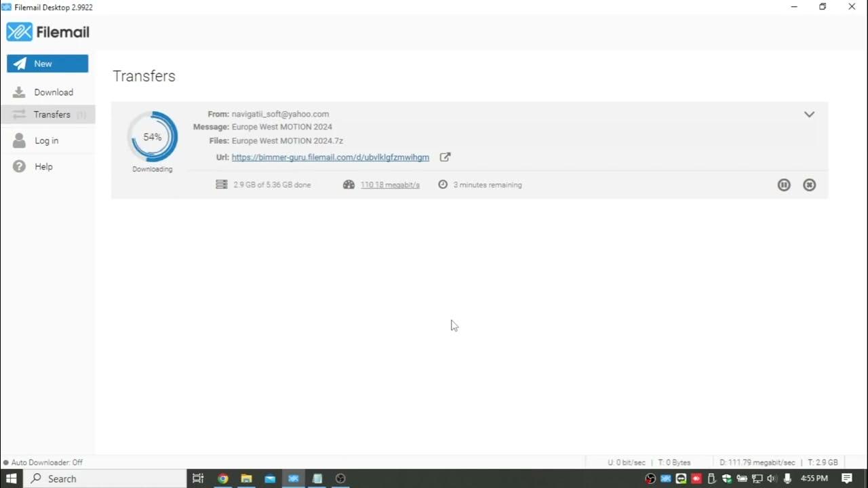The width and height of the screenshot is (868, 488).
Task: Click the question mark help icon
Action: pos(19,166)
